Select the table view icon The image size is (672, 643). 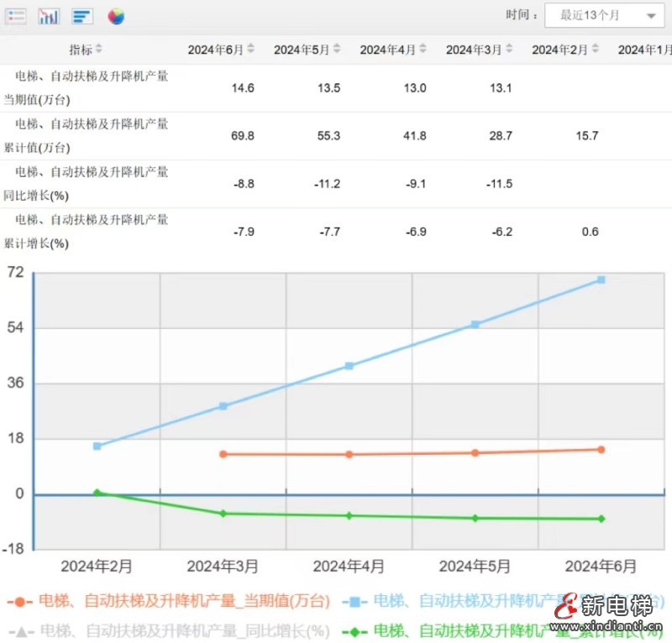[15, 15]
